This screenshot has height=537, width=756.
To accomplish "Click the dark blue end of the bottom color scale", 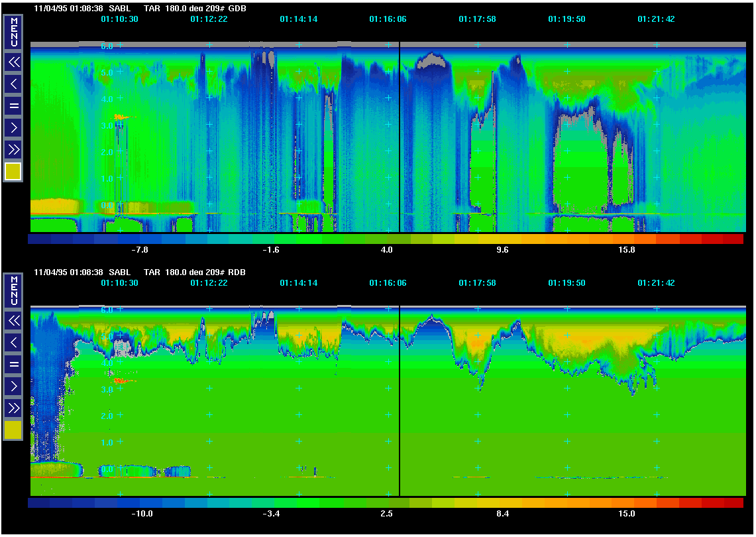I will [40, 503].
